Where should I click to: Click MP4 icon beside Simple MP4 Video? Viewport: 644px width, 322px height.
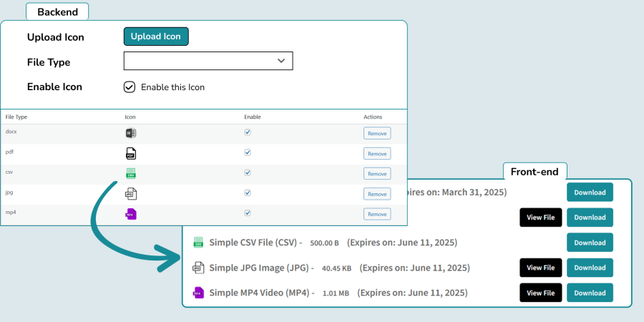pos(199,293)
